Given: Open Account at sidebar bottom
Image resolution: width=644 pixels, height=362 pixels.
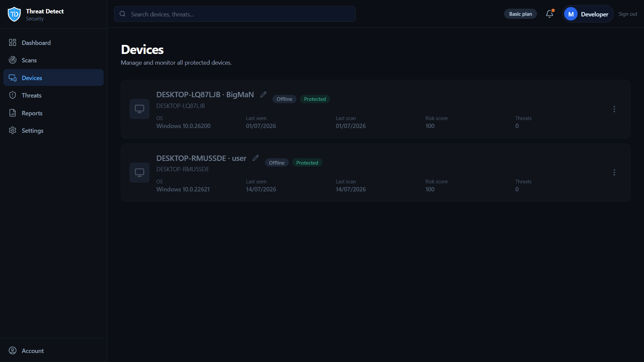Looking at the screenshot, I should click(x=53, y=351).
